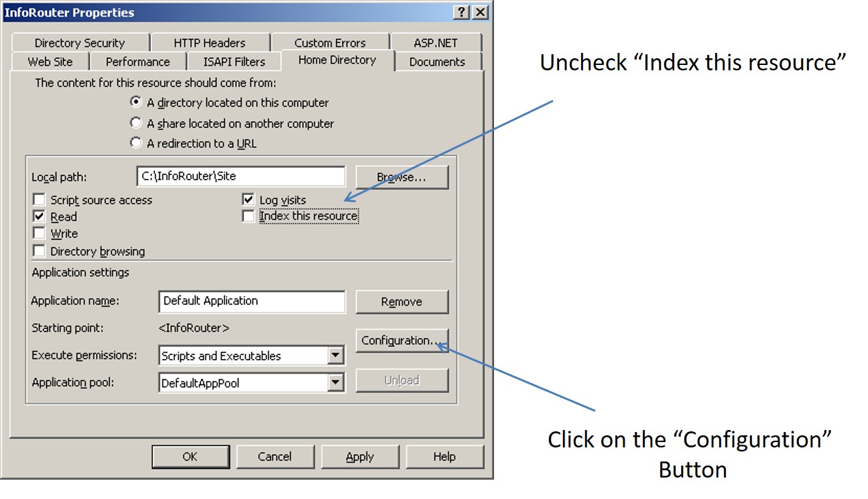
Task: Open the Performance tab
Action: click(138, 62)
